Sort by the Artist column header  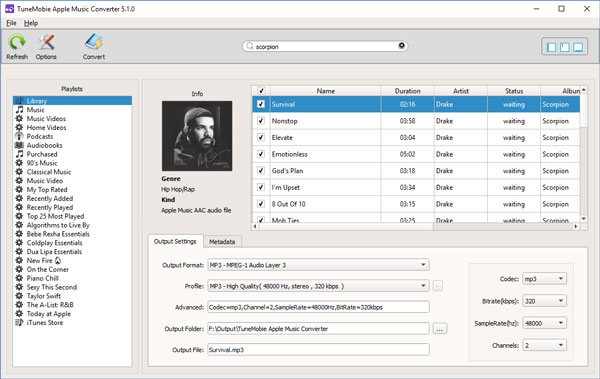pos(461,91)
